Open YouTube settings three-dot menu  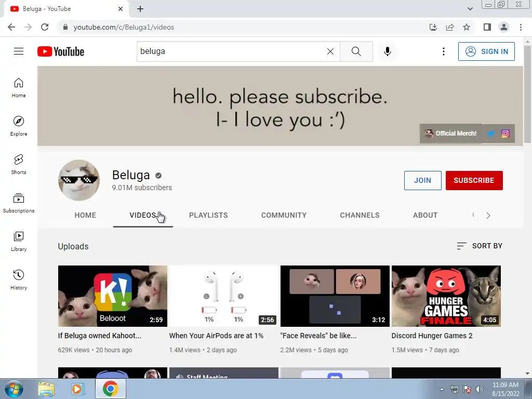click(x=444, y=51)
